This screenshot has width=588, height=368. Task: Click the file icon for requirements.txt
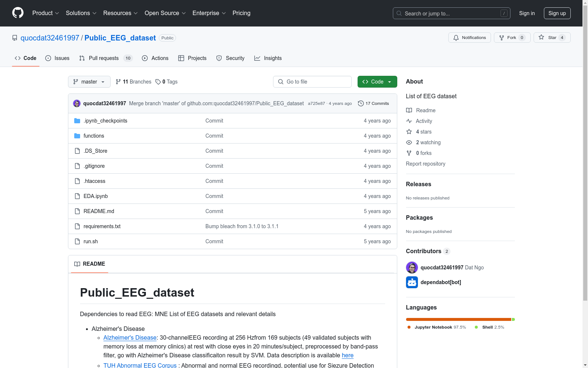77,226
